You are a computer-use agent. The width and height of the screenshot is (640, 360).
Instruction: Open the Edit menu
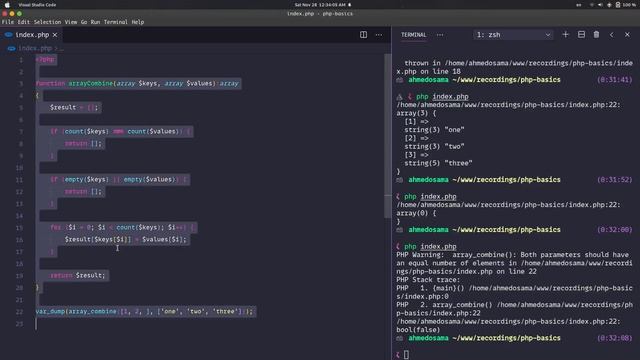[x=23, y=22]
